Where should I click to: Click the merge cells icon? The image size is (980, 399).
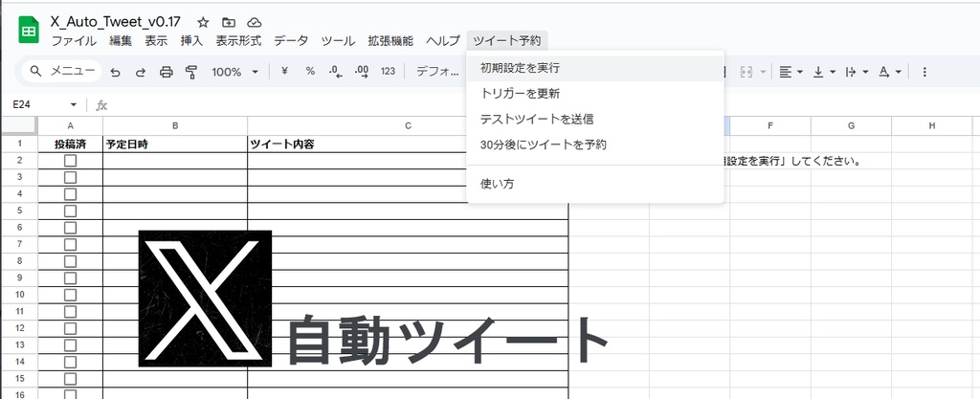746,72
